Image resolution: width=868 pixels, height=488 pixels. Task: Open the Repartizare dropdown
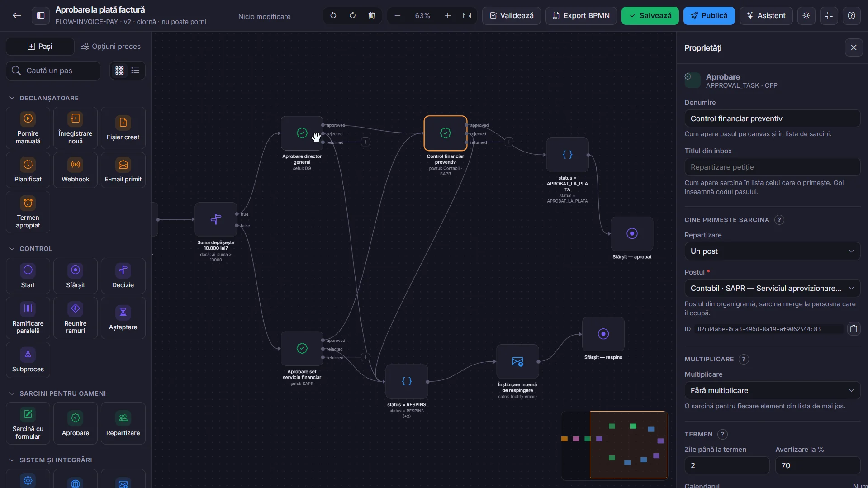(772, 251)
